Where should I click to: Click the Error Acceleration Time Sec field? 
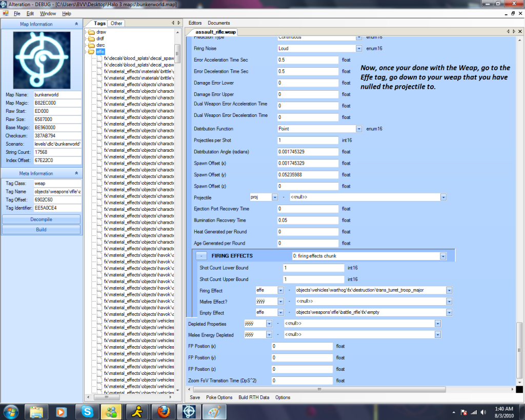[308, 60]
